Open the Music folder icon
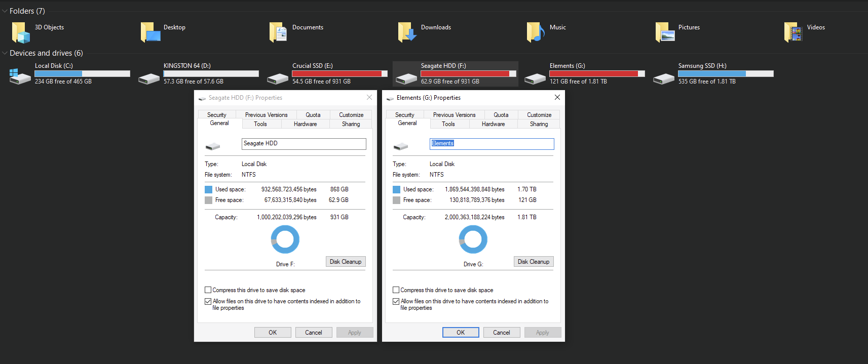Screen dimensions: 868x364 [x=536, y=33]
